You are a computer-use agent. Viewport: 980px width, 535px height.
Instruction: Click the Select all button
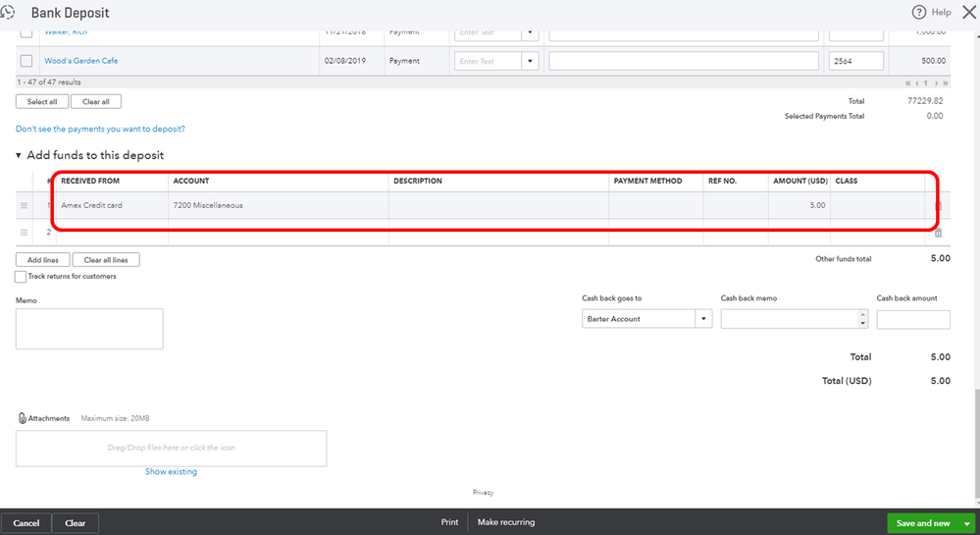(42, 101)
